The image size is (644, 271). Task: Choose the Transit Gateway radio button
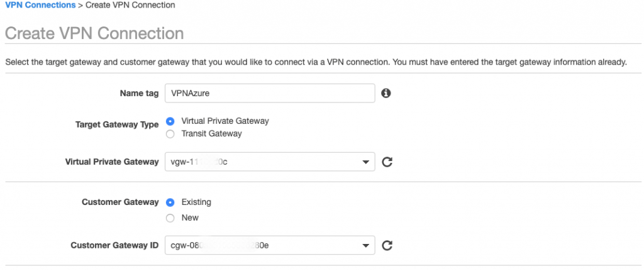[x=170, y=134]
